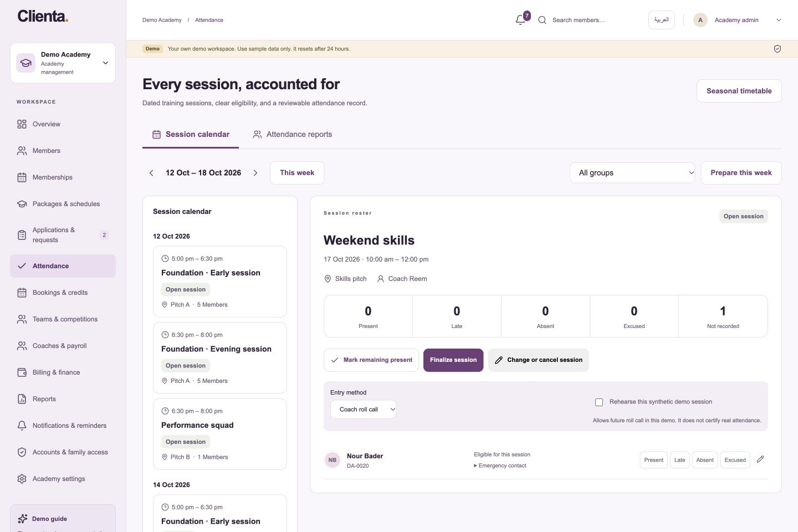The width and height of the screenshot is (798, 532).
Task: Click the pencil icon on Nour Bader row
Action: (760, 459)
